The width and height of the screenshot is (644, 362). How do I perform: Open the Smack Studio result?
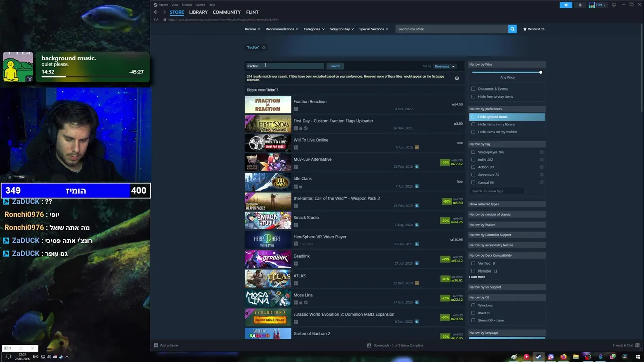point(355,221)
